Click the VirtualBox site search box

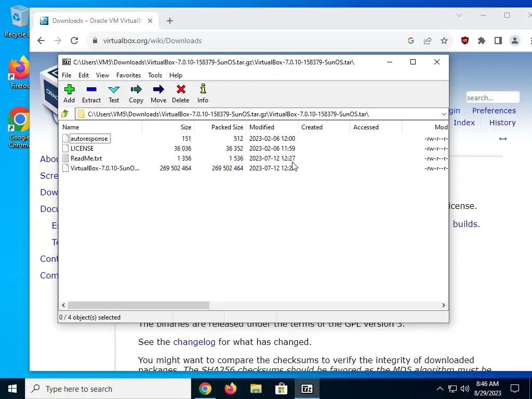[493, 98]
